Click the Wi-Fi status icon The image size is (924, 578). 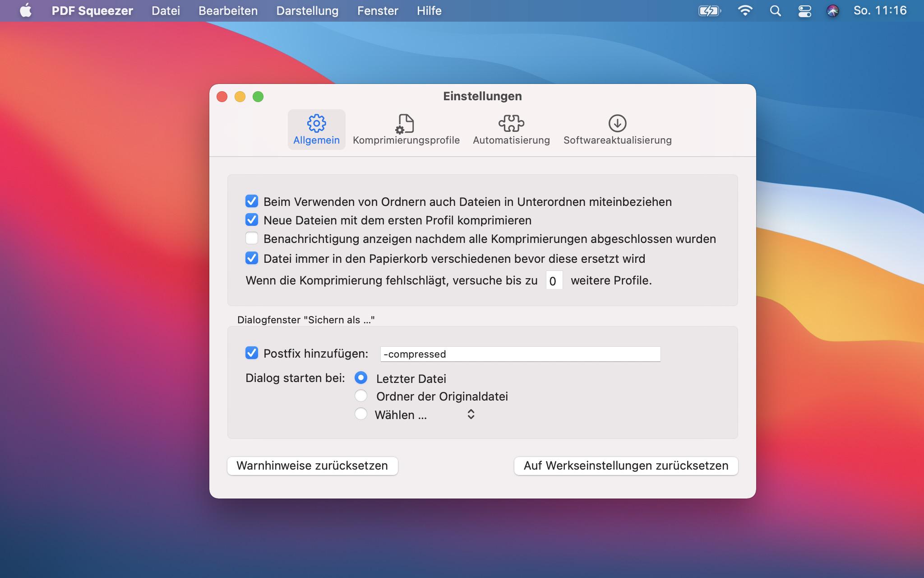coord(745,11)
